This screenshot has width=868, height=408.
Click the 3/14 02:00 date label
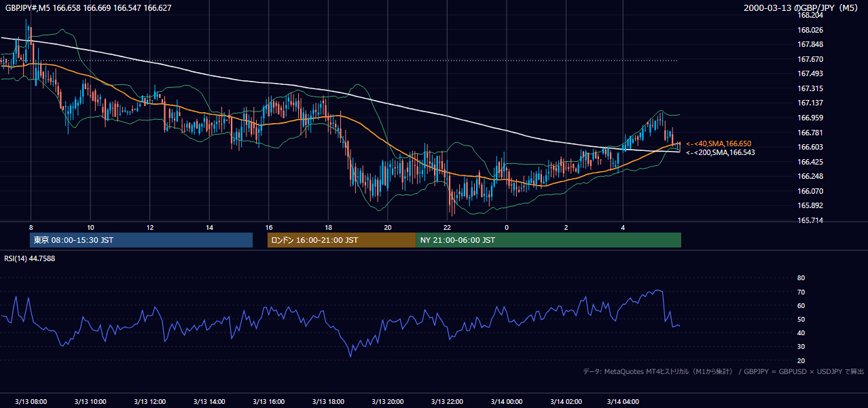pos(566,401)
